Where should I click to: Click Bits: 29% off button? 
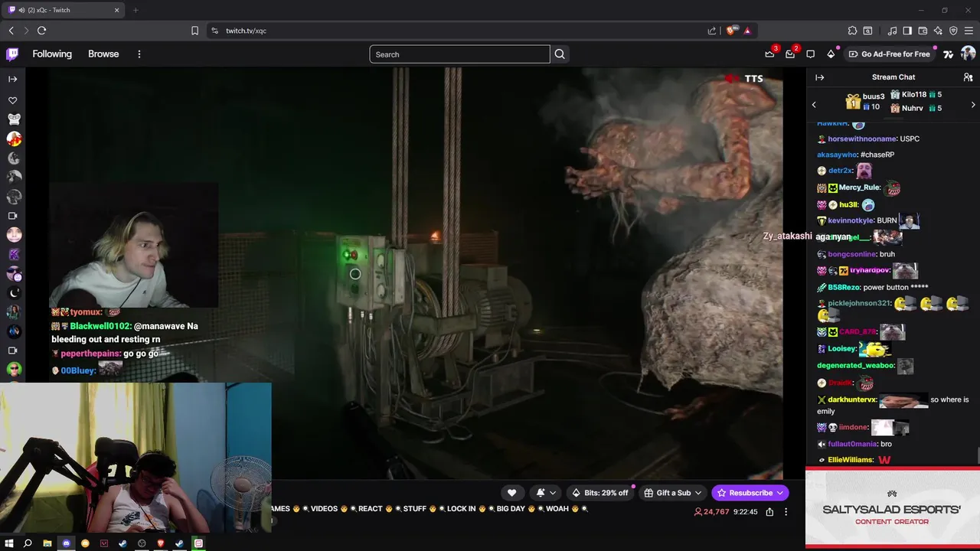pos(600,493)
